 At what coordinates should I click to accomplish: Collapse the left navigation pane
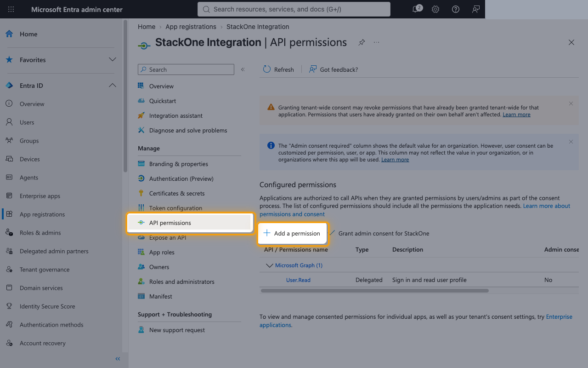click(118, 359)
